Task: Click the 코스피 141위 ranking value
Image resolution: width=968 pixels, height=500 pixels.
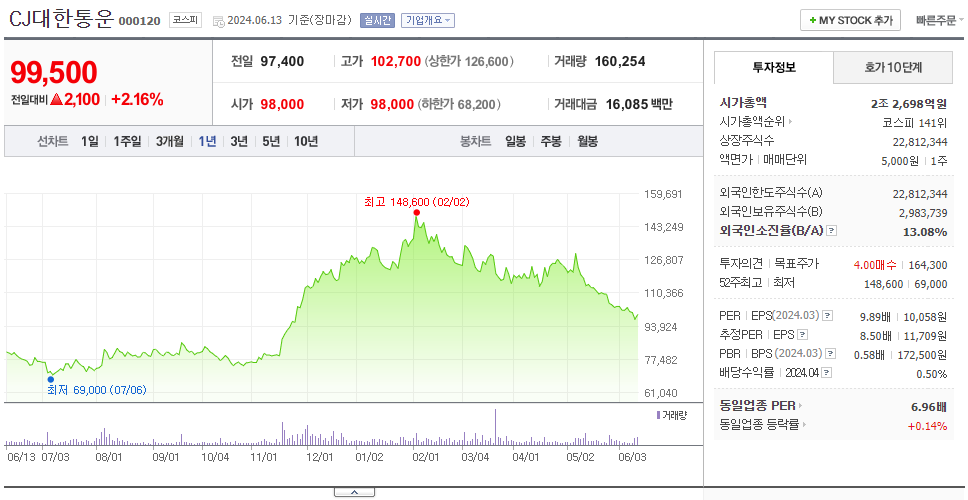Action: [x=915, y=122]
